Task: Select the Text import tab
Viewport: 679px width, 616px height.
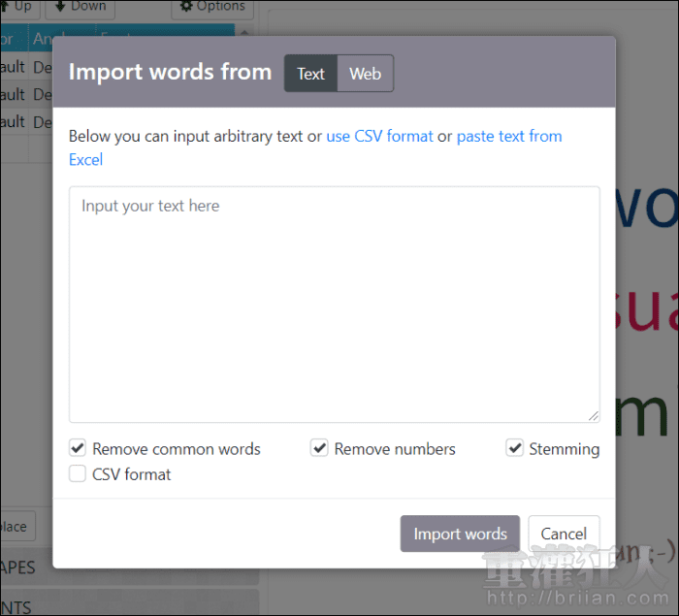Action: tap(310, 74)
